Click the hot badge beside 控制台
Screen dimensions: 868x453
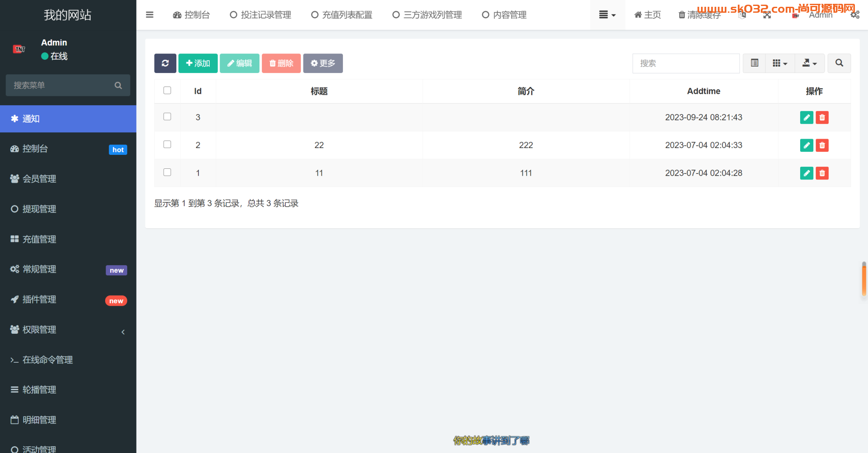click(x=118, y=150)
